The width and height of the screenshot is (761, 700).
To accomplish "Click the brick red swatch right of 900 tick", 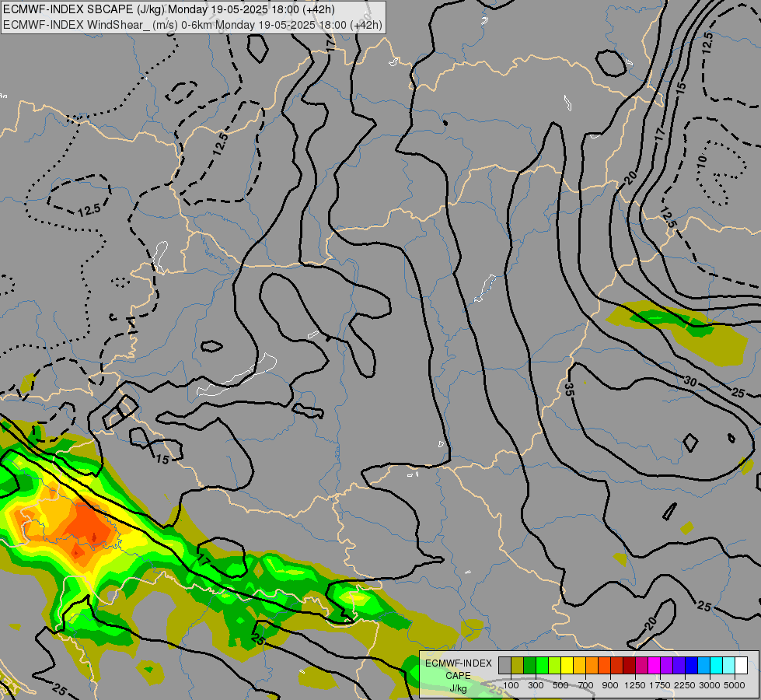I will (617, 666).
